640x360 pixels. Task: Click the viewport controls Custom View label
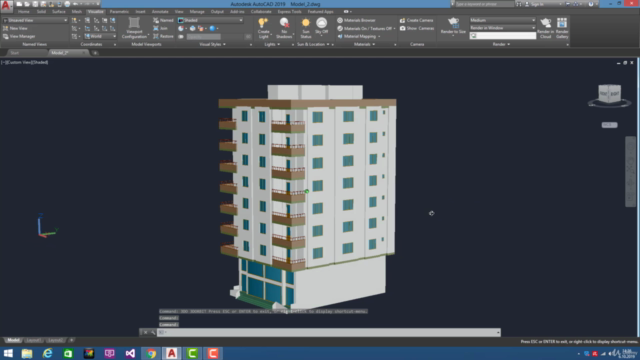(x=18, y=62)
